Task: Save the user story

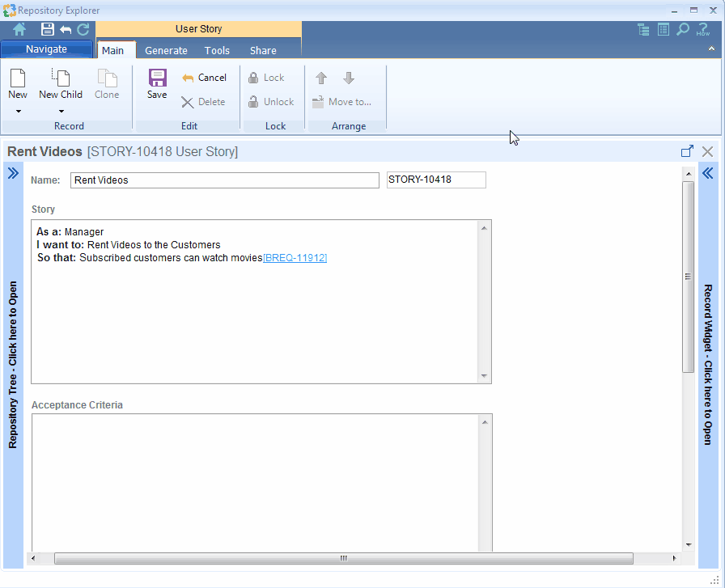Action: point(157,83)
